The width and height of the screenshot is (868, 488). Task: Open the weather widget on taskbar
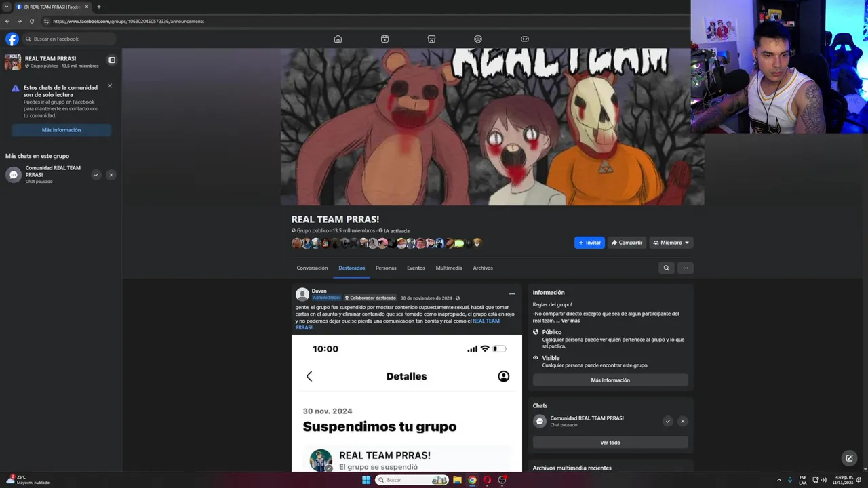pyautogui.click(x=27, y=480)
